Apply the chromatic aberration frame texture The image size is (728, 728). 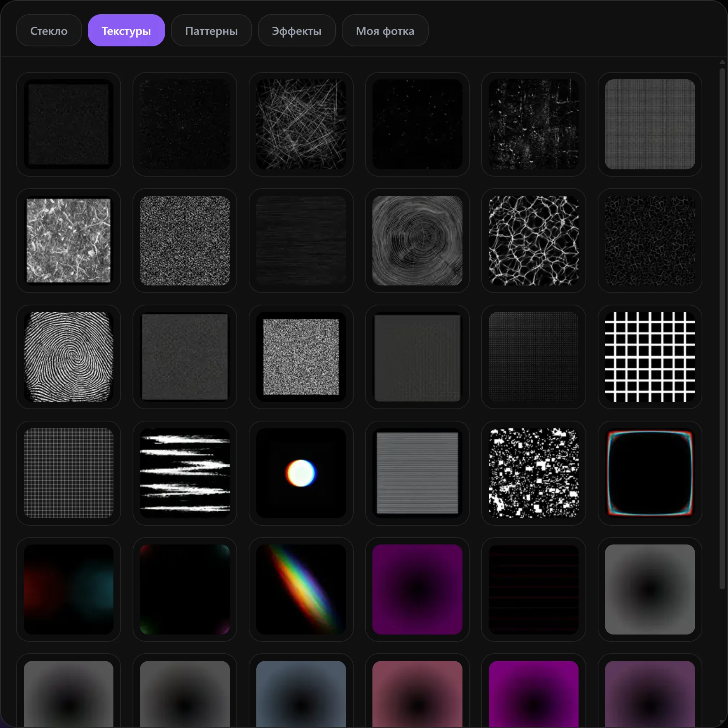click(x=649, y=473)
